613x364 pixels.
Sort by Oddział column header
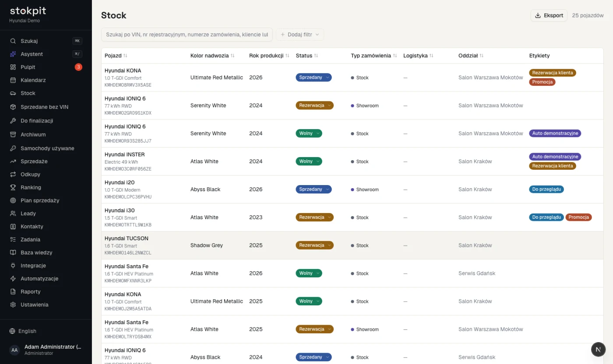(471, 56)
